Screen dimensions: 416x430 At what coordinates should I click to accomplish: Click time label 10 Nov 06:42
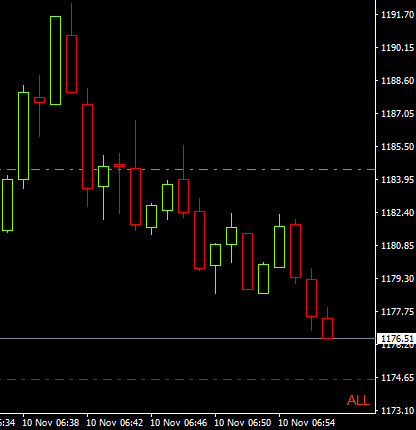(x=115, y=423)
